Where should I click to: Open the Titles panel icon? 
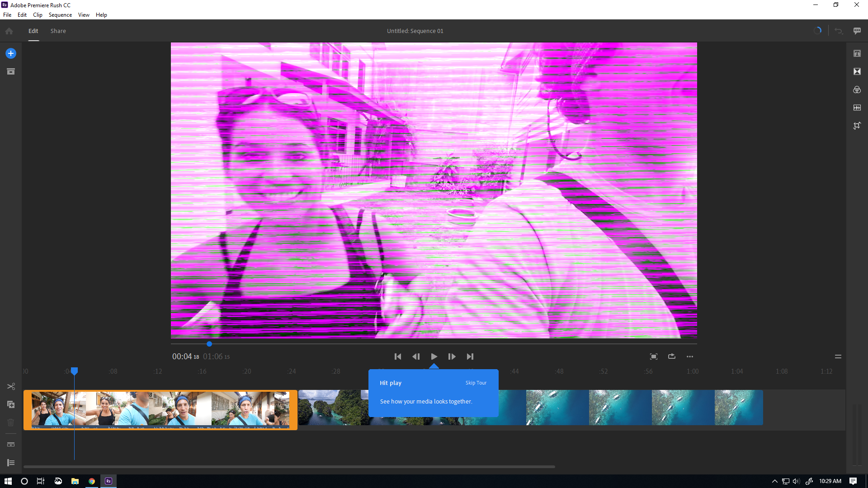[x=857, y=53]
